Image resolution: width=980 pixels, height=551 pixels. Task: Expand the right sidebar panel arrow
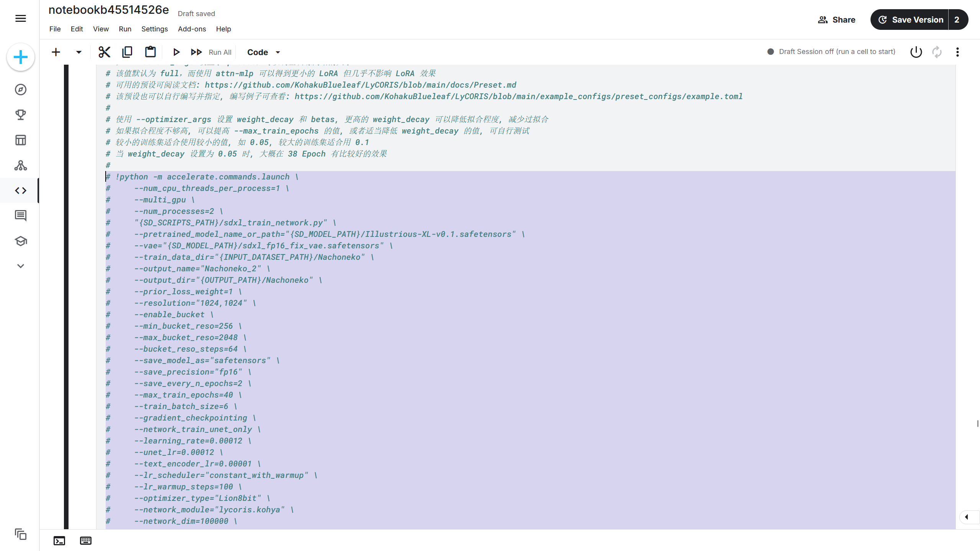pos(967,517)
